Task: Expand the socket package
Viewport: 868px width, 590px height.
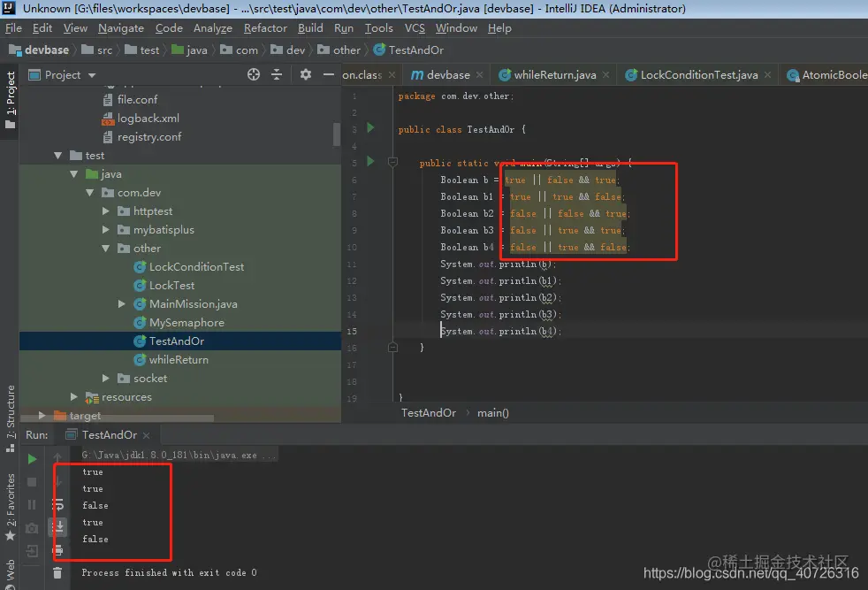Action: (x=106, y=378)
